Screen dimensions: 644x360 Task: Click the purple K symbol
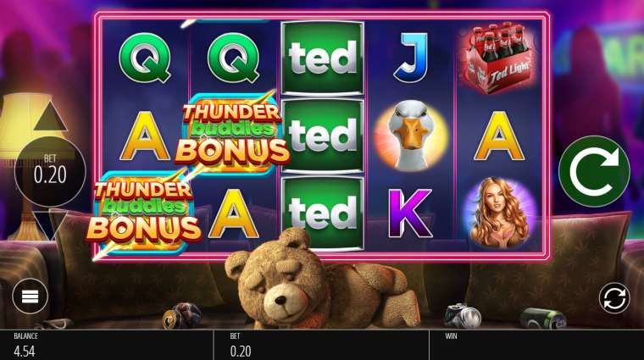[410, 213]
